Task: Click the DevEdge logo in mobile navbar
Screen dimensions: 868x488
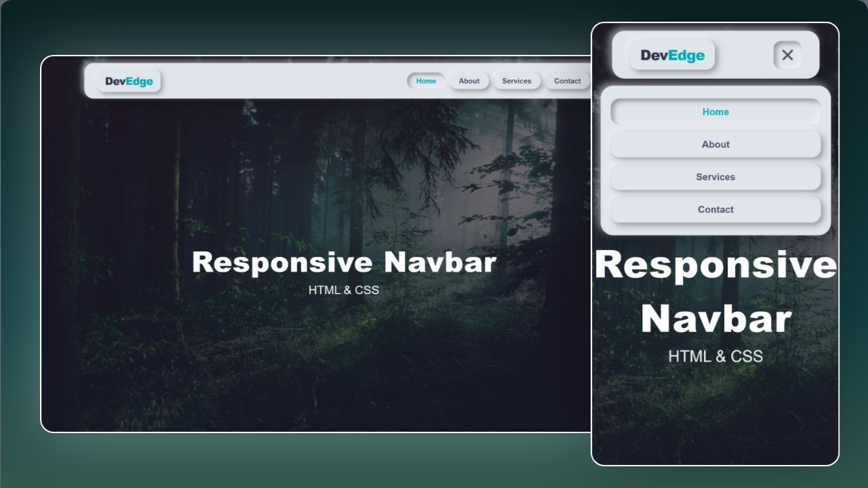Action: [x=672, y=55]
